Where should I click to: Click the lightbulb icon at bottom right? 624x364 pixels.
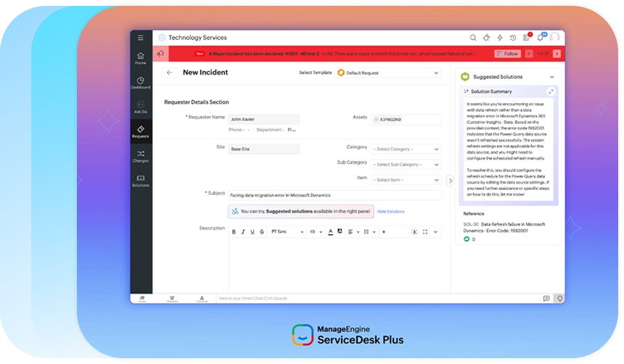point(559,298)
